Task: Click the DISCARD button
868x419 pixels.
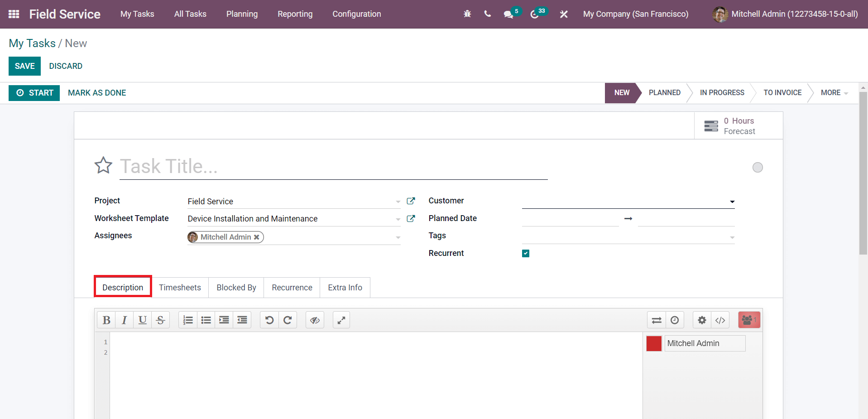Action: pyautogui.click(x=66, y=66)
